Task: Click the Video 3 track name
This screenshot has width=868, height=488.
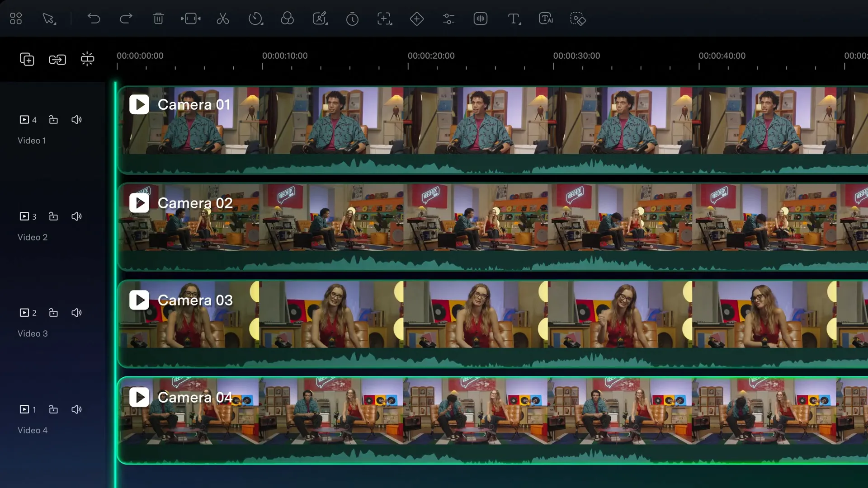Action: tap(32, 333)
